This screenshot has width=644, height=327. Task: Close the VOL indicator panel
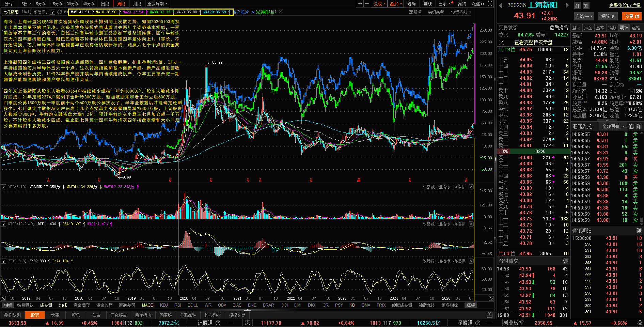(x=471, y=187)
